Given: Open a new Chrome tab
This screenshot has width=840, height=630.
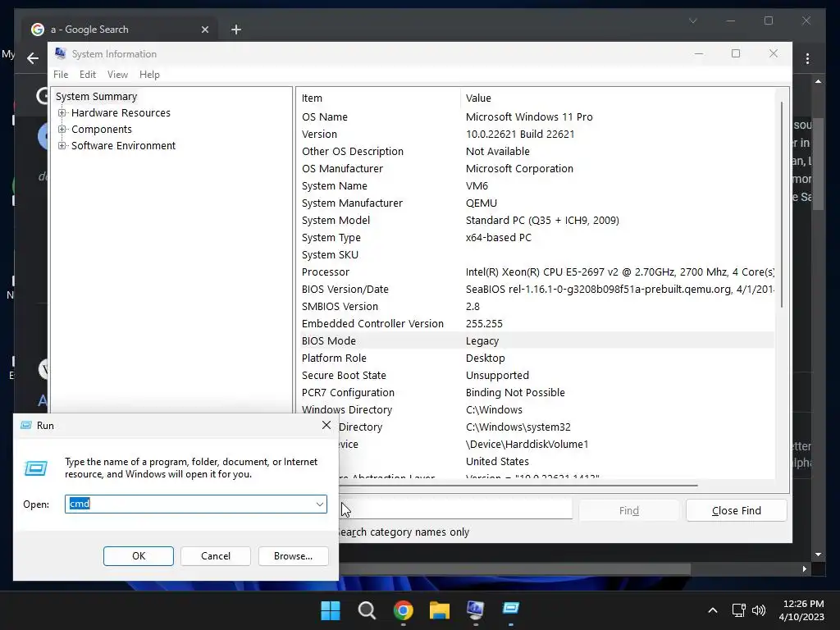Looking at the screenshot, I should pos(236,30).
